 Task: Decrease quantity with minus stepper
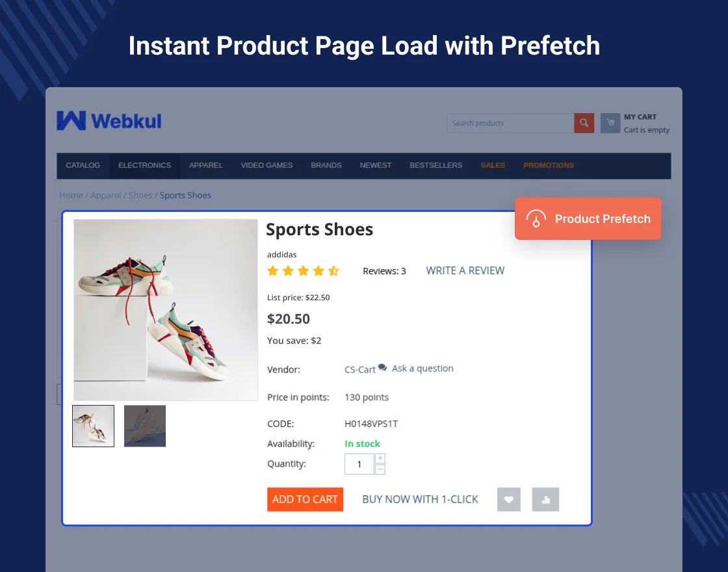pyautogui.click(x=380, y=469)
